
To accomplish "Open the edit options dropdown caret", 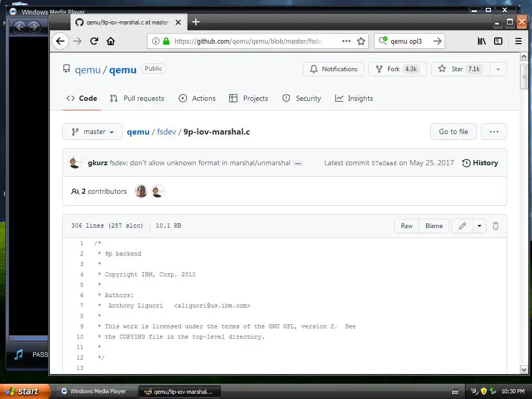I will tap(480, 226).
